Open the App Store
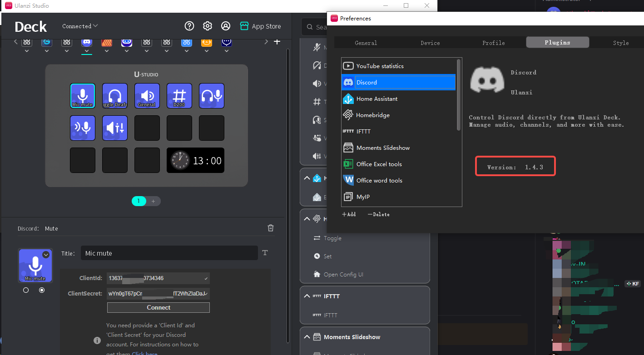644x355 pixels. point(261,26)
